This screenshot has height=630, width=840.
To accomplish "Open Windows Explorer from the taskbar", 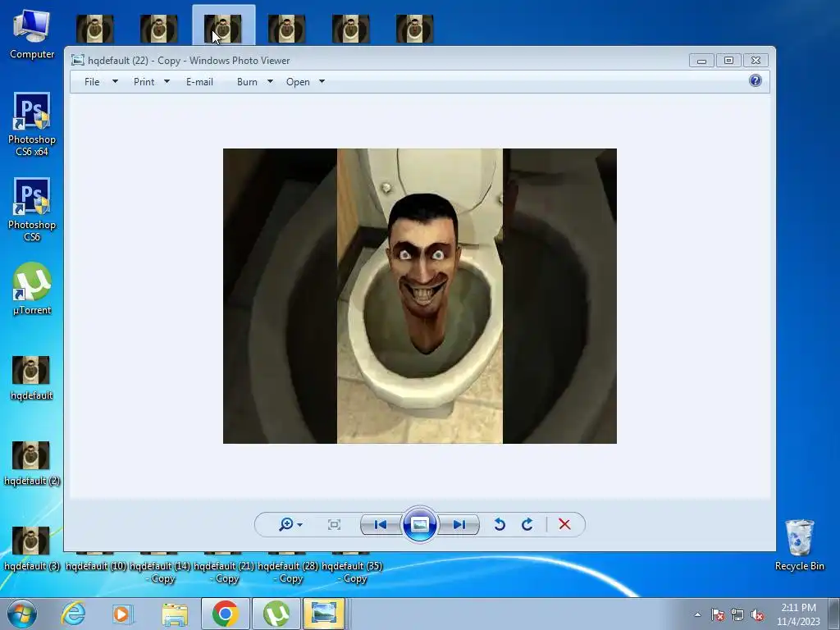I will (x=175, y=614).
